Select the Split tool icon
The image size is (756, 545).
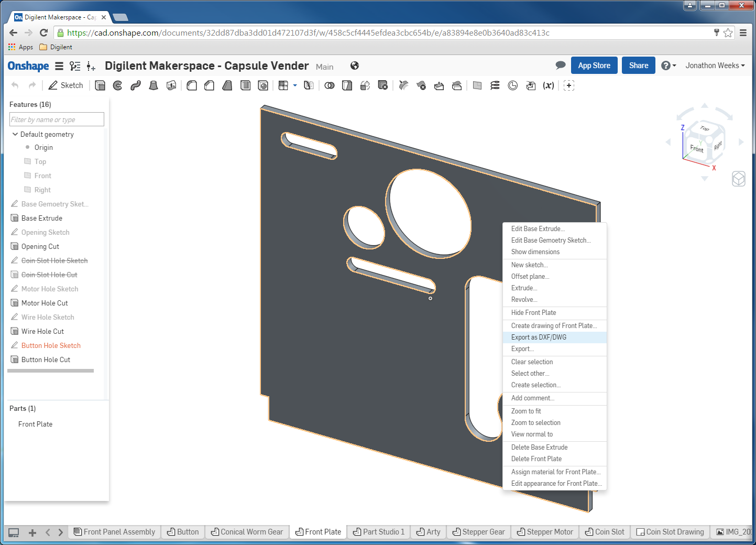click(347, 85)
